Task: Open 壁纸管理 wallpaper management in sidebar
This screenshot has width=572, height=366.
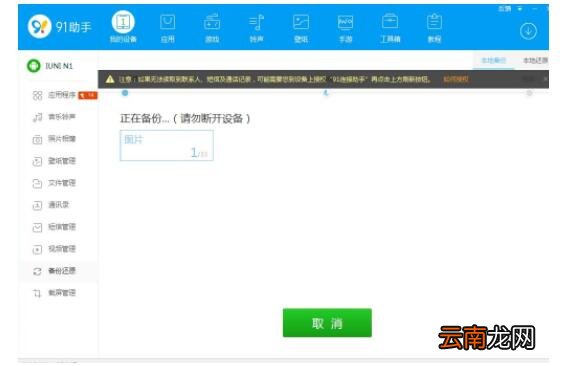Action: click(x=54, y=161)
